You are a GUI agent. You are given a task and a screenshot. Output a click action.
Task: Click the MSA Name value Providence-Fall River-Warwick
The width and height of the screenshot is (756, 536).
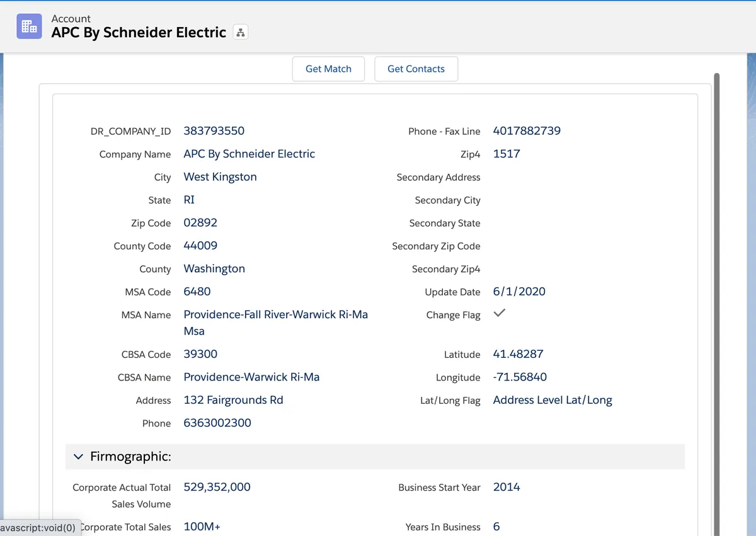click(275, 322)
